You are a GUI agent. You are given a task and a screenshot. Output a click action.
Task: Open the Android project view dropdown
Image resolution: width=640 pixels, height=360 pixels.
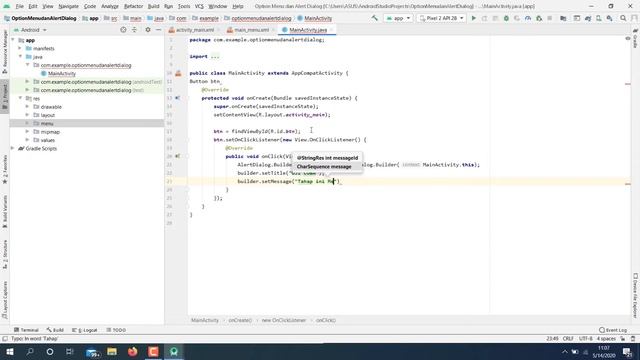(30, 30)
